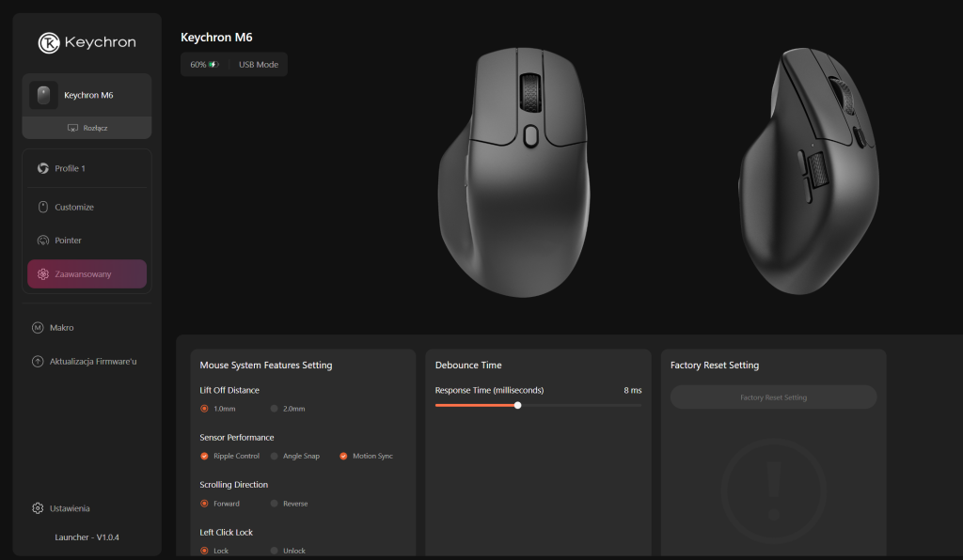Disable Ripple Control sensor option

click(204, 456)
